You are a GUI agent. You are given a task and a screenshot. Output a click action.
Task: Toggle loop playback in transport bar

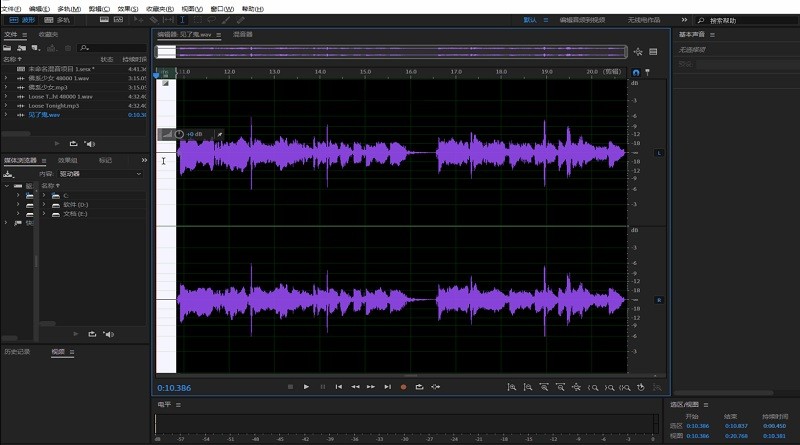420,386
